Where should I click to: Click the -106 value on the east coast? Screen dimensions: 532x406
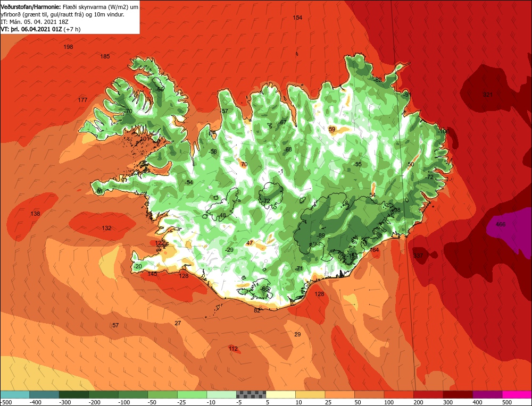[x=444, y=131]
